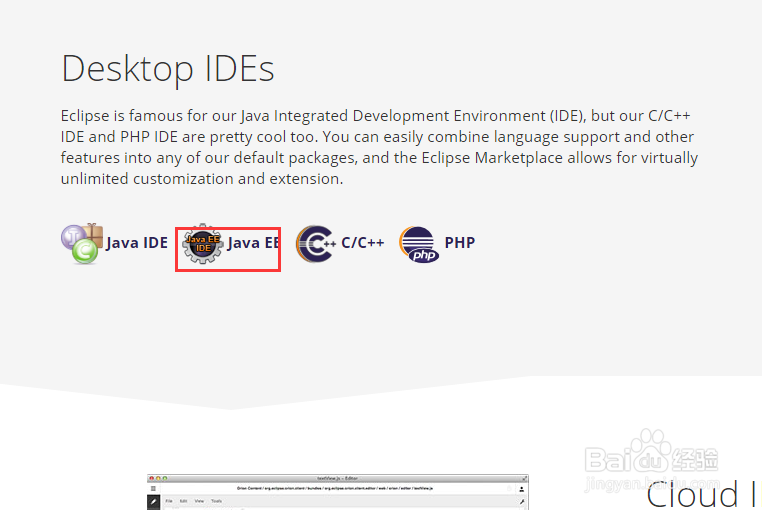Click the Desktop IDEs heading
The height and width of the screenshot is (510, 762).
(168, 69)
